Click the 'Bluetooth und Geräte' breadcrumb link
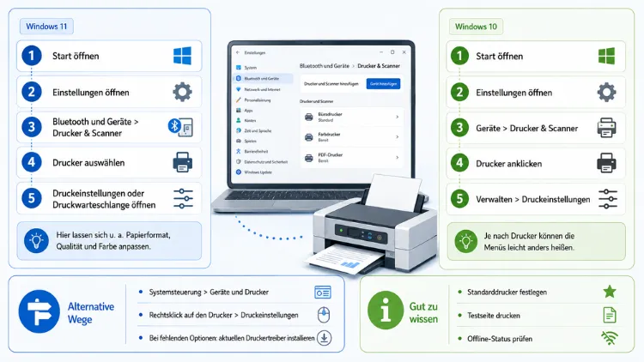The width and height of the screenshot is (644, 362). click(324, 66)
